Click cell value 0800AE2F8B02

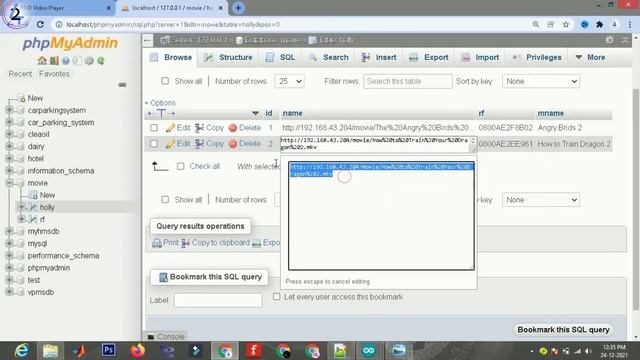point(505,128)
